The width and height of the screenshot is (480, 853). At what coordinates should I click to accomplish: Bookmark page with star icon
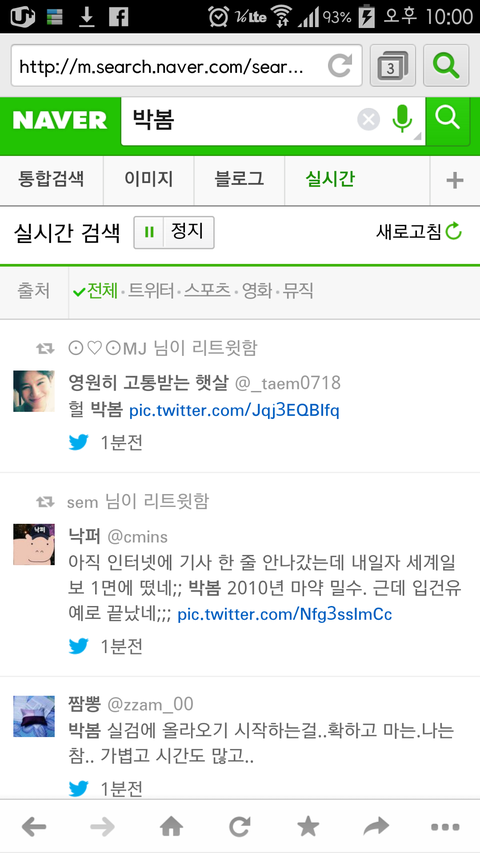pos(308,827)
